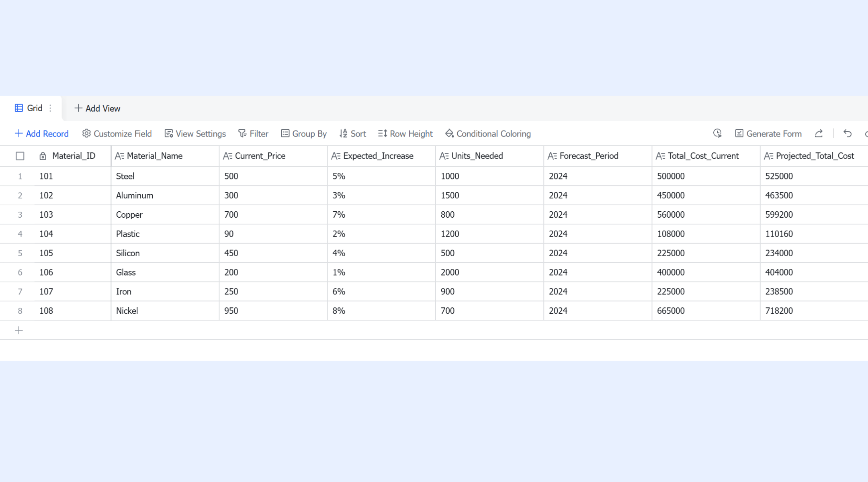This screenshot has width=868, height=482.
Task: Open the Conditional Coloring tool
Action: (x=488, y=133)
